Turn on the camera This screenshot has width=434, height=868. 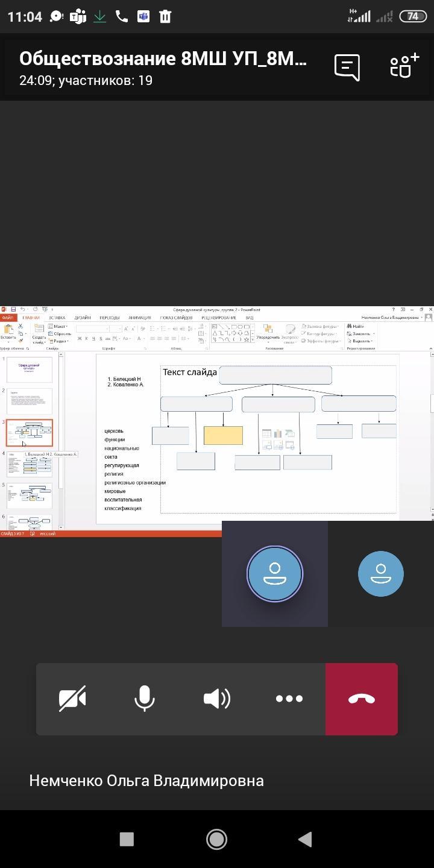pos(72,699)
